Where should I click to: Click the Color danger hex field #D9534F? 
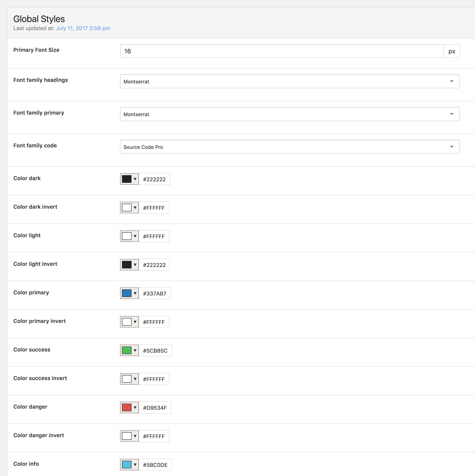pos(155,408)
